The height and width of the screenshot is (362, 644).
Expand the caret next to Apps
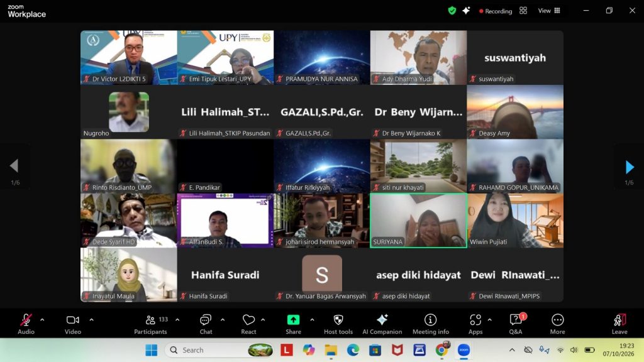coord(489,320)
